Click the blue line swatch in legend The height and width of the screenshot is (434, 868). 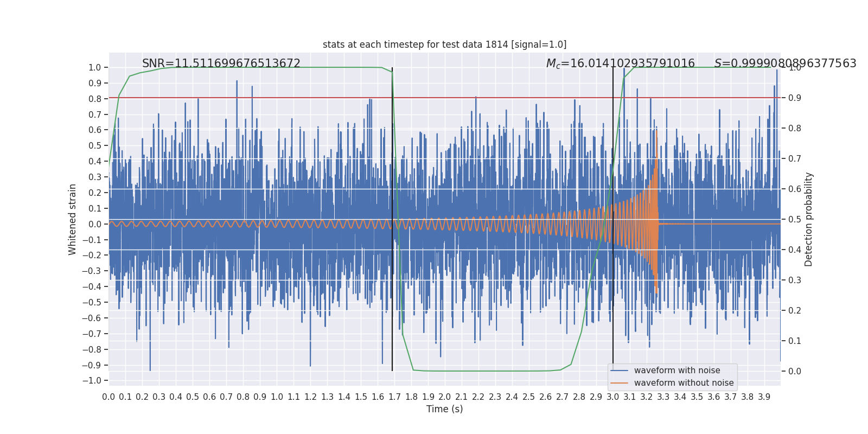[x=619, y=371]
